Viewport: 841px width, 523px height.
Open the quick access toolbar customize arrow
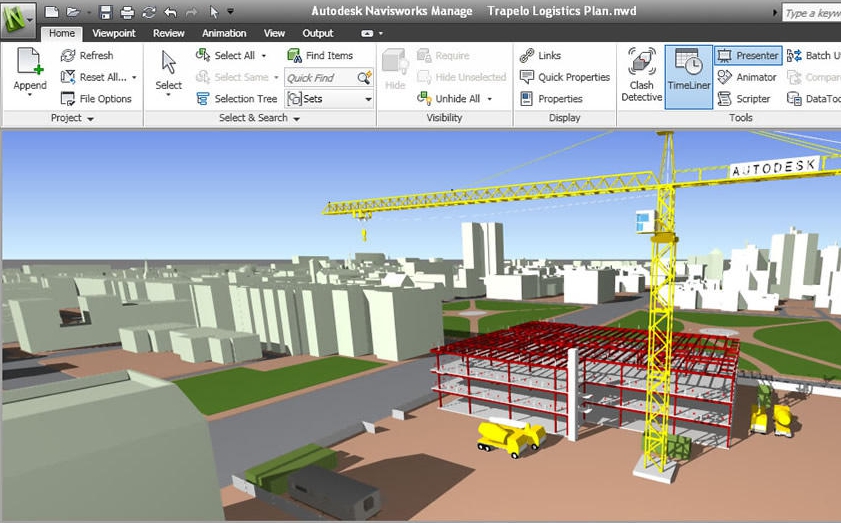[x=231, y=11]
